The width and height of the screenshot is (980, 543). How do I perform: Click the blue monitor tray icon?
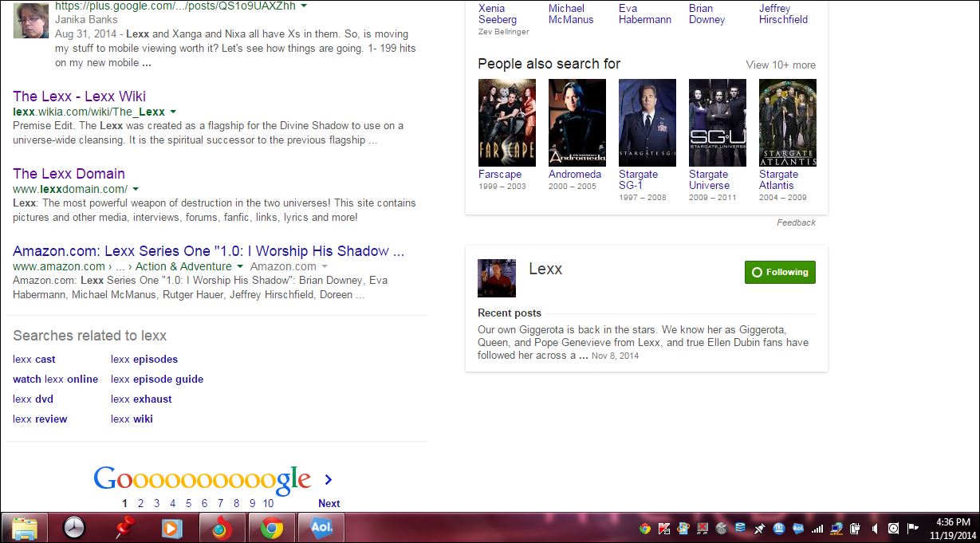coord(779,529)
